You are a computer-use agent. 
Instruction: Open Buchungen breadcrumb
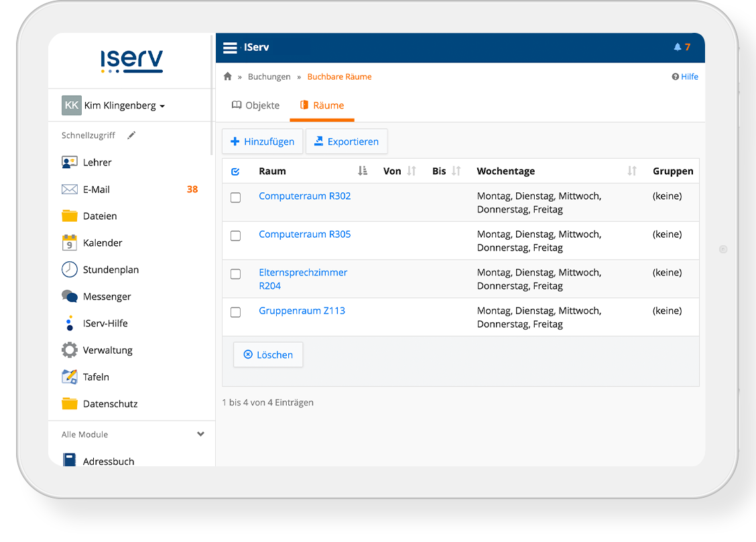pyautogui.click(x=269, y=76)
